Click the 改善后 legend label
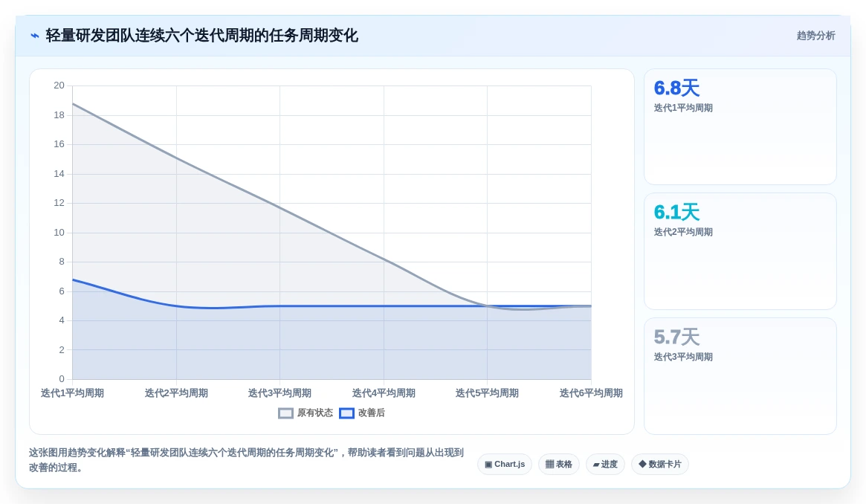 372,413
